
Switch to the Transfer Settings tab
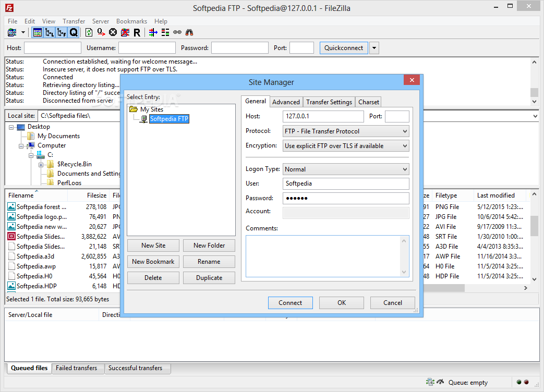(329, 102)
